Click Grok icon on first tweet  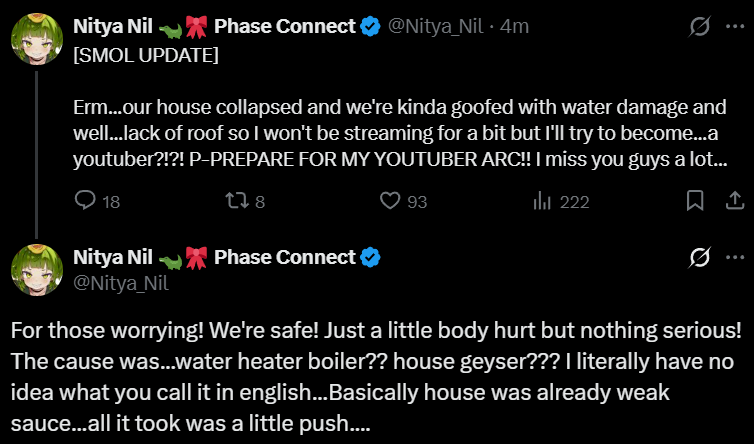pos(699,26)
